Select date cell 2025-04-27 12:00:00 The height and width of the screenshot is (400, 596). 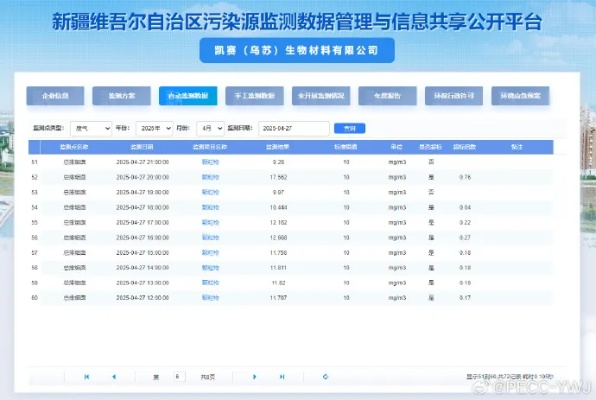coord(143,298)
